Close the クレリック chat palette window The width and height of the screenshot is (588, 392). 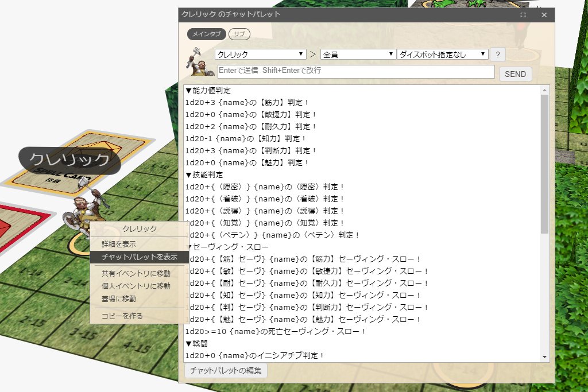point(544,15)
